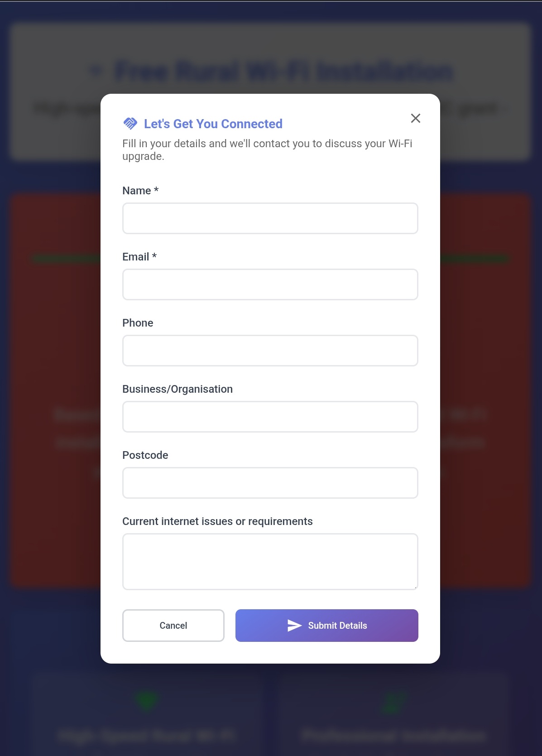Click the Current internet issues label

[x=217, y=521]
